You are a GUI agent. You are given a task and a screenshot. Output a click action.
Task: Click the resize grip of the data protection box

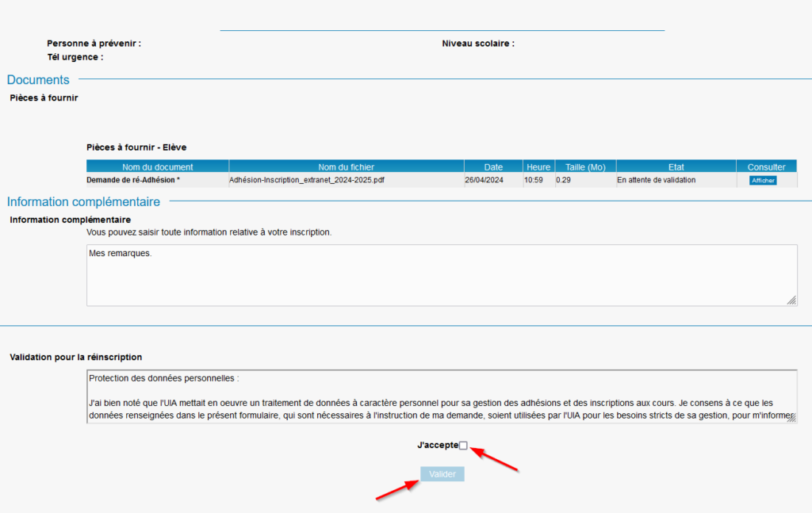pyautogui.click(x=792, y=418)
